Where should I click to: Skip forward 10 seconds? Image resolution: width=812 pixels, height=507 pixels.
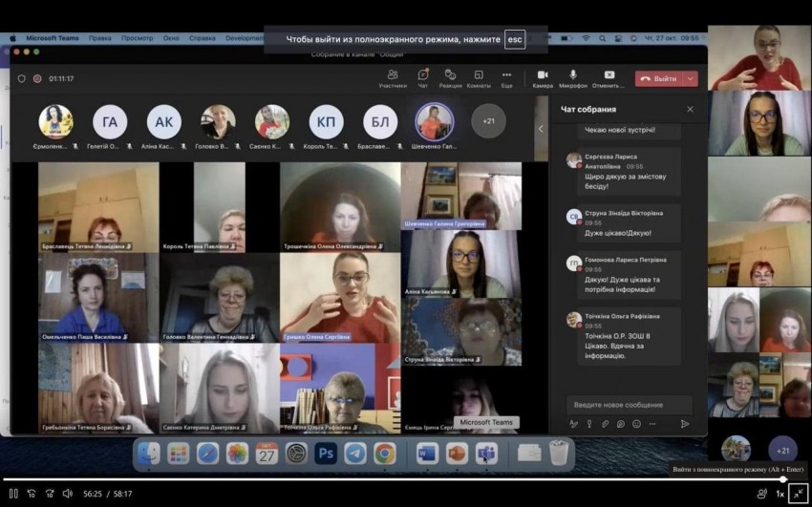point(50,494)
